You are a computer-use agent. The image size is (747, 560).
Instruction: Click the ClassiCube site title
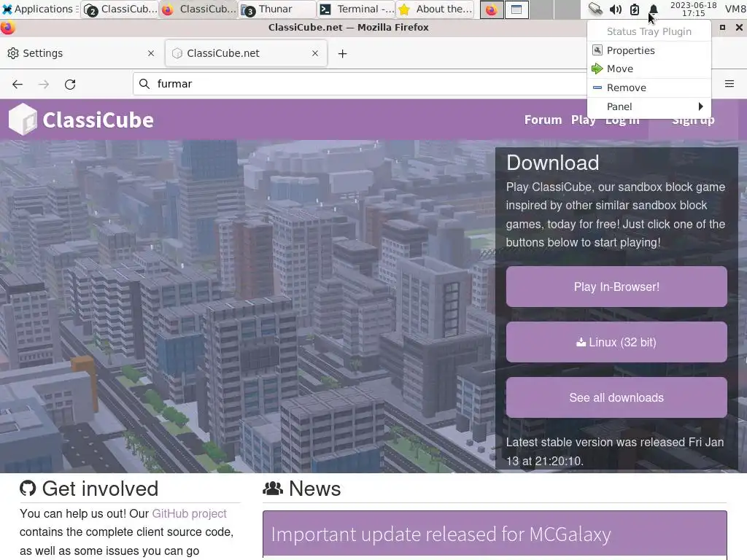[x=98, y=120]
